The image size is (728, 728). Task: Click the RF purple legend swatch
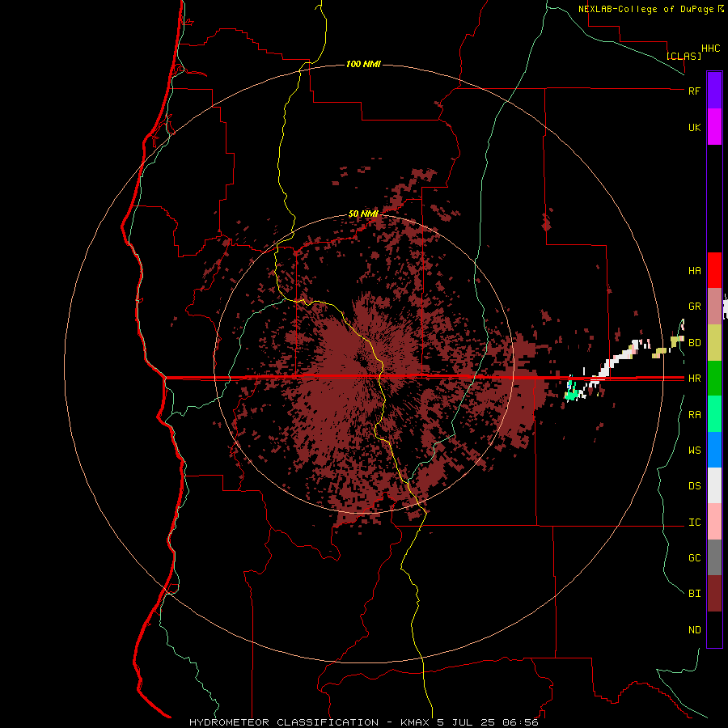(714, 91)
